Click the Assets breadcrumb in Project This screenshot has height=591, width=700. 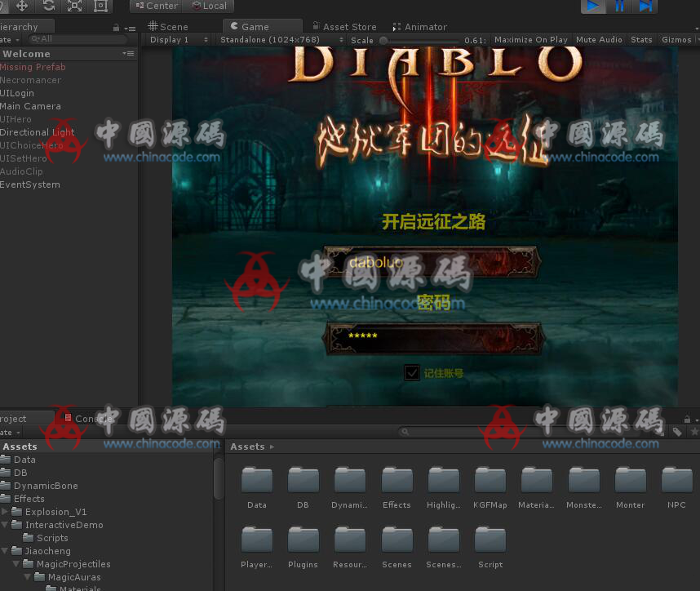247,447
